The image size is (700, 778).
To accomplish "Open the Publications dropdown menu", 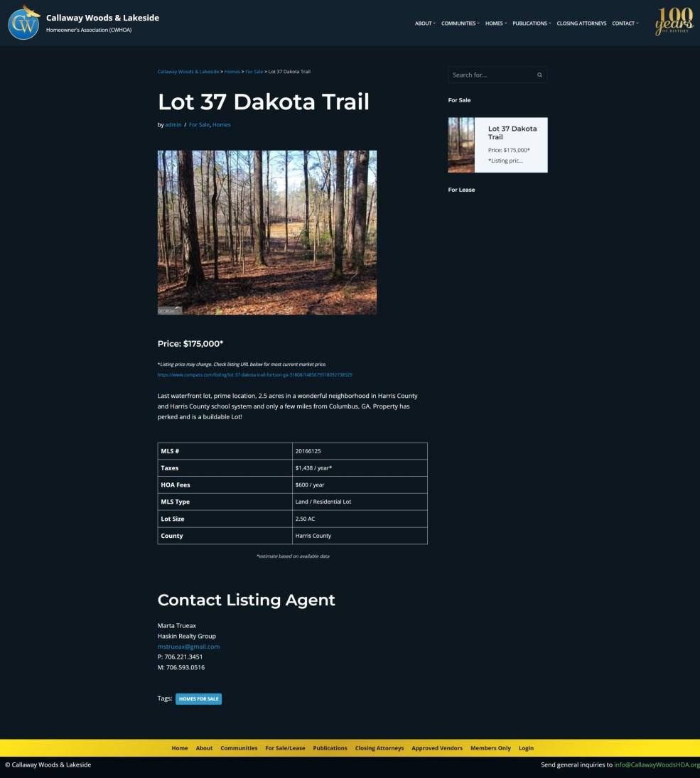I will [532, 23].
